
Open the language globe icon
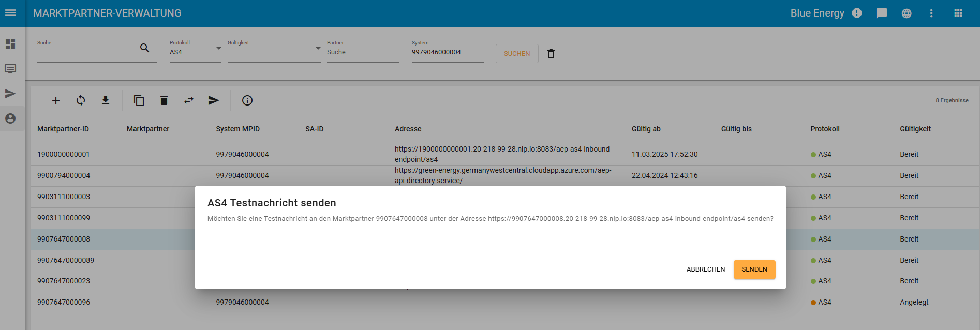click(x=907, y=13)
